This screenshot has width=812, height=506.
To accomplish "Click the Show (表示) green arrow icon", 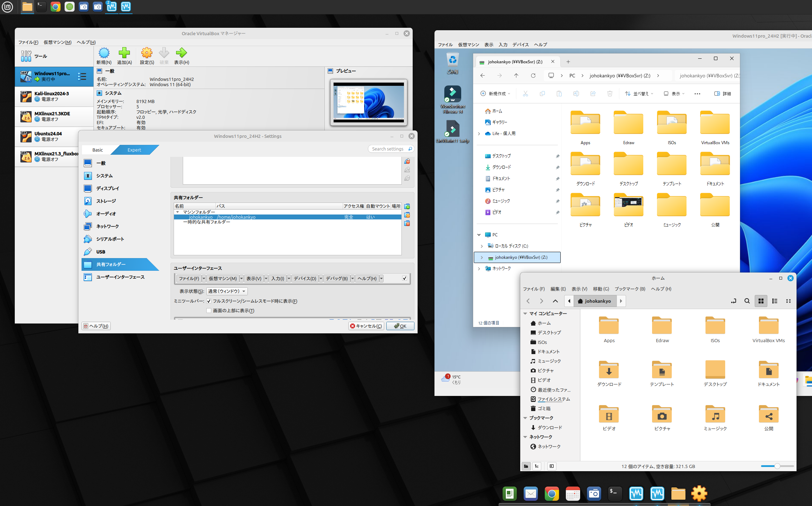I will 181,53.
